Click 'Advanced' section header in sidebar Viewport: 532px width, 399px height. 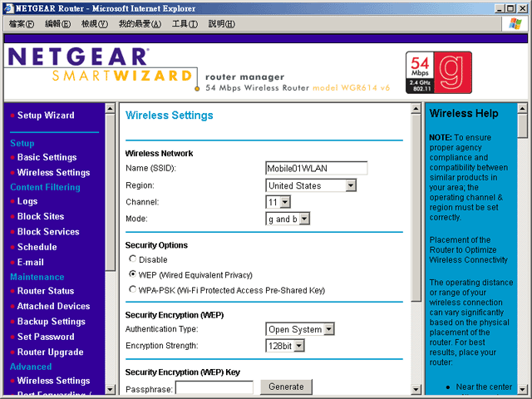coord(31,367)
